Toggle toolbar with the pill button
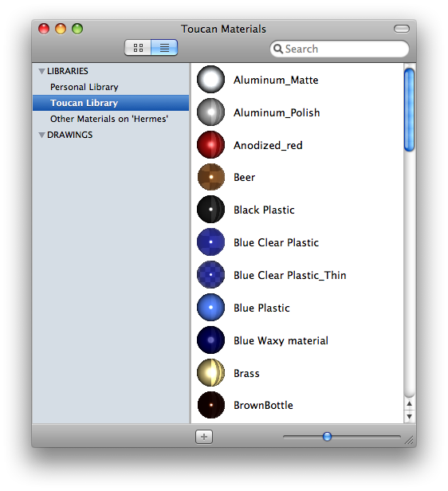This screenshot has height=491, width=448. 402,29
